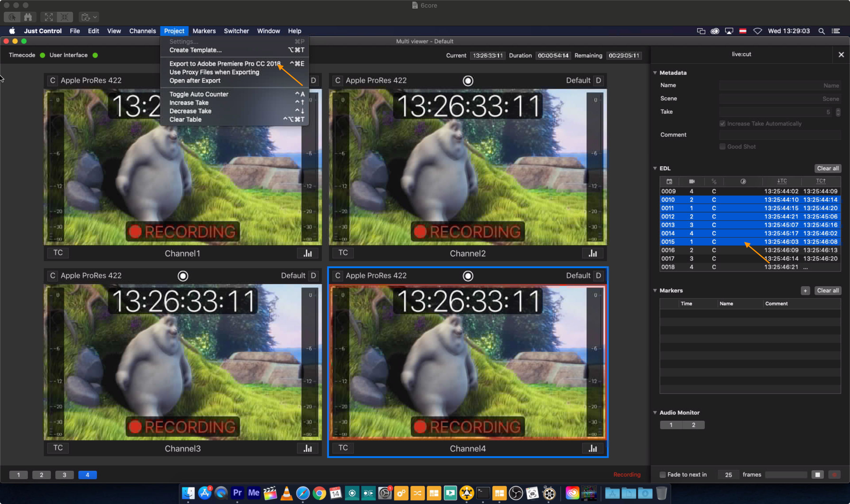Viewport: 850px width, 504px height.
Task: Open audio meter icon on Channel4
Action: pyautogui.click(x=593, y=448)
